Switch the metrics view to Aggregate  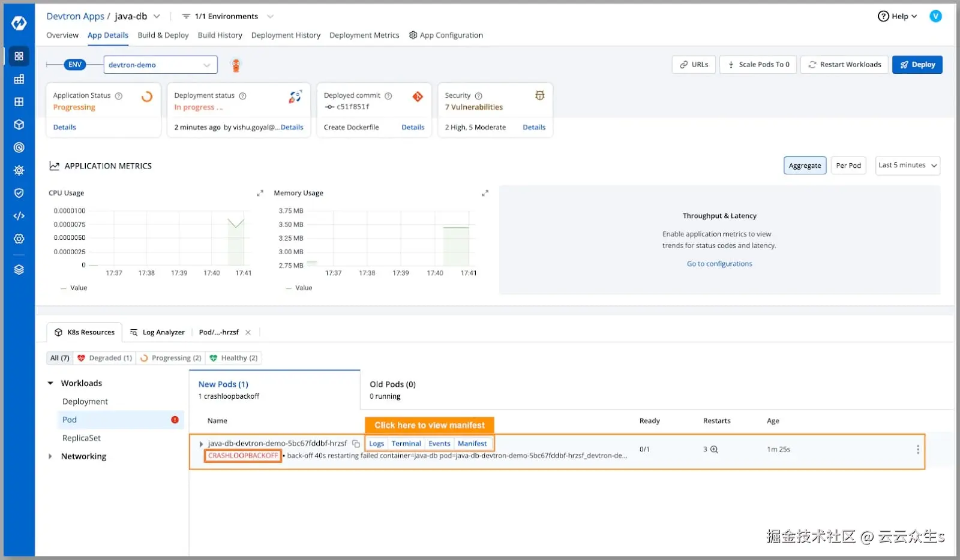click(x=805, y=165)
